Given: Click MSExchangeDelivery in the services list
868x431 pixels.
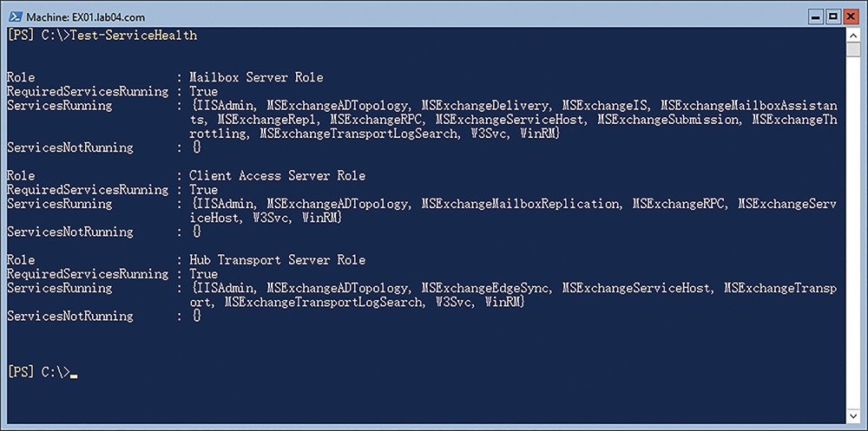Looking at the screenshot, I should [484, 105].
